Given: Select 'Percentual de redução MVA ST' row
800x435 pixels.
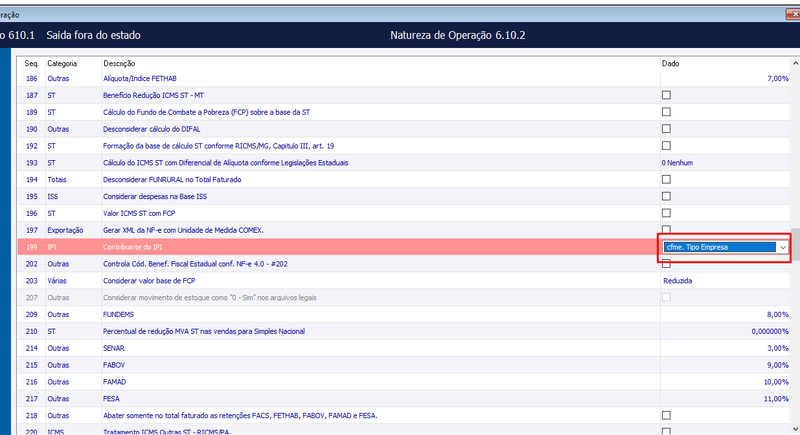Looking at the screenshot, I should [403, 331].
